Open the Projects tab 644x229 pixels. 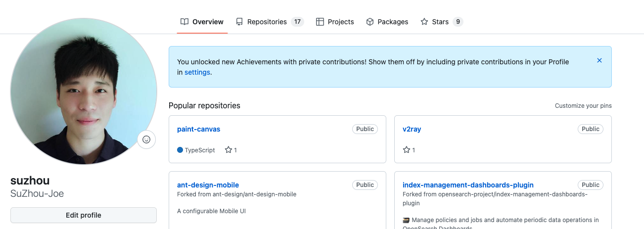[335, 22]
